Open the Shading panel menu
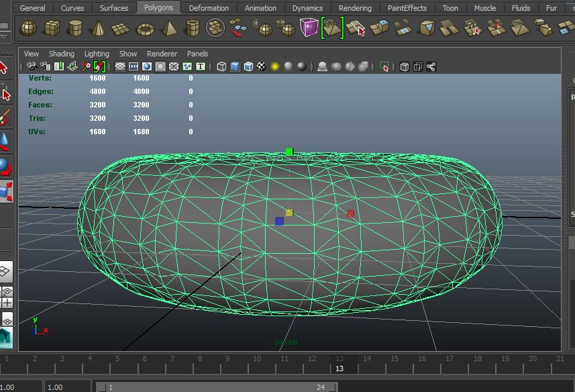The height and width of the screenshot is (392, 575). 62,54
